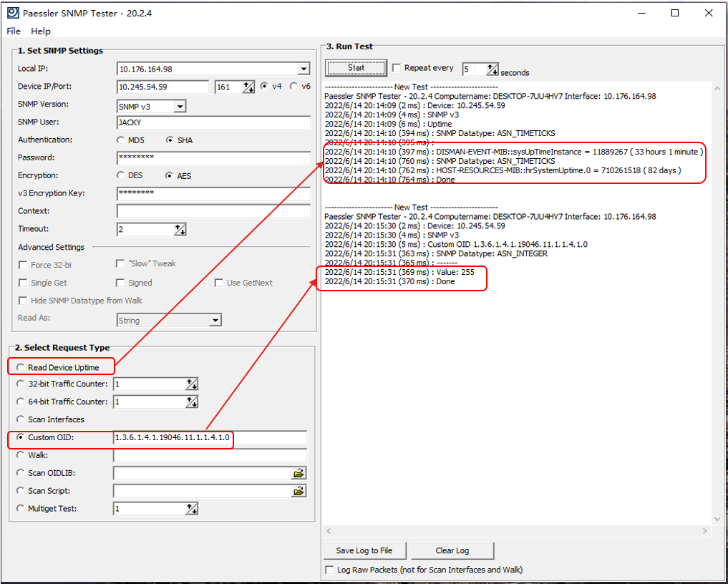
Task: Toggle the Signed checkbox
Action: tap(120, 283)
